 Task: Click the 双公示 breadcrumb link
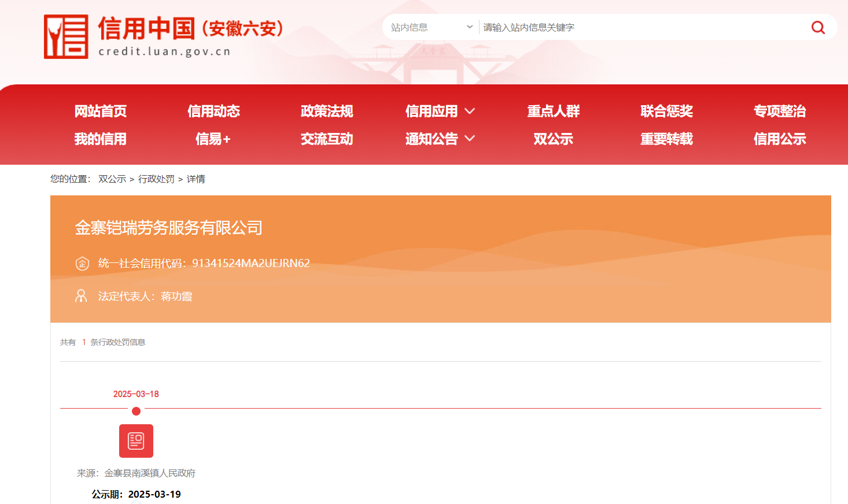click(112, 179)
